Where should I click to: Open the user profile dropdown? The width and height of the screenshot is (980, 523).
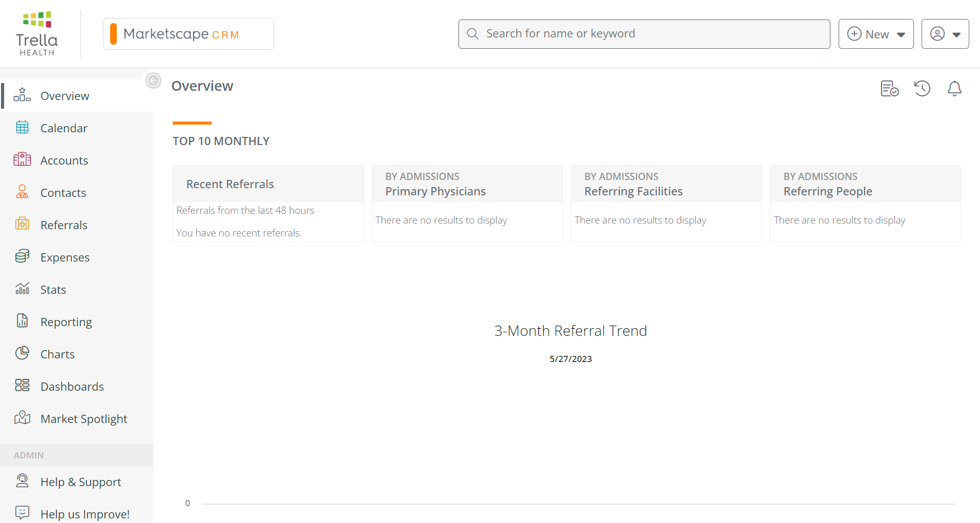click(945, 34)
